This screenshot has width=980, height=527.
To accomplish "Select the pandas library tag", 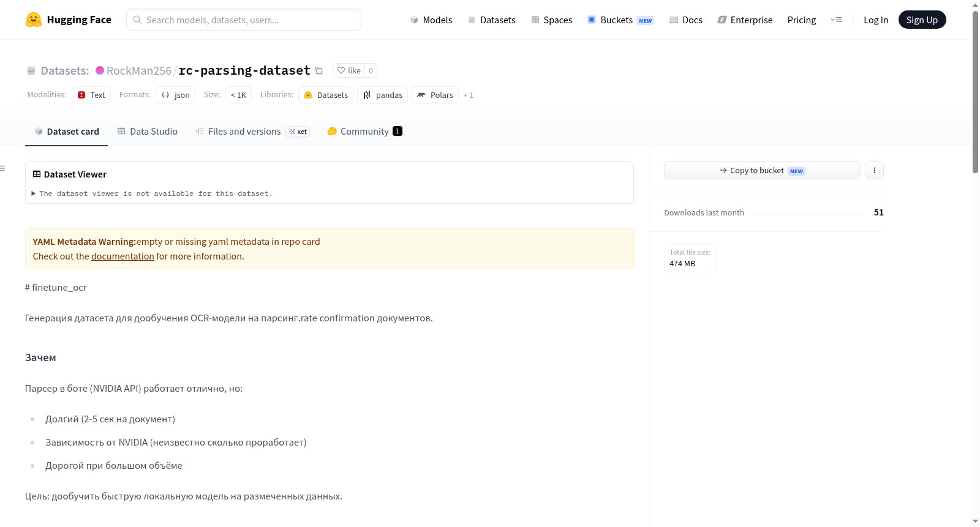I will (x=383, y=95).
